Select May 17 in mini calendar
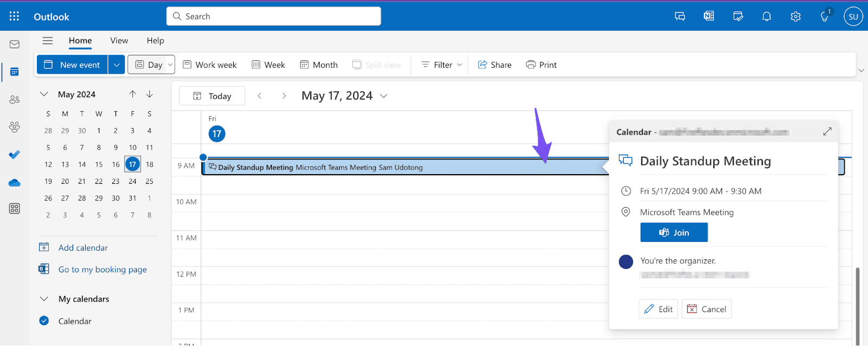The image size is (868, 358). [x=132, y=164]
